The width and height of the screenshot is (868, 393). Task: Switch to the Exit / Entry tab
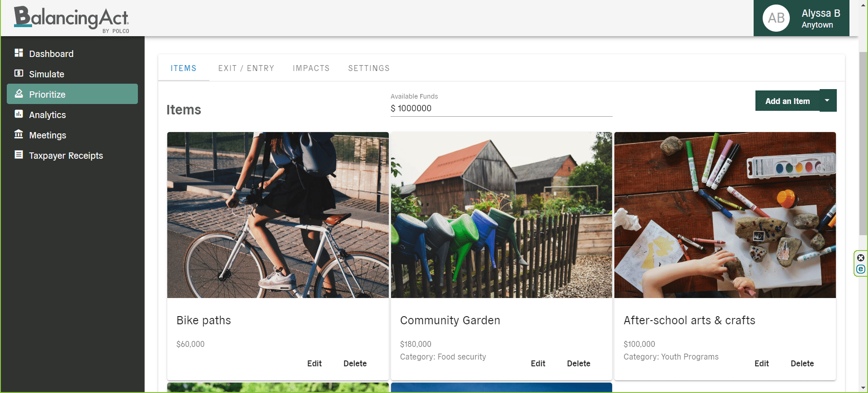(246, 68)
